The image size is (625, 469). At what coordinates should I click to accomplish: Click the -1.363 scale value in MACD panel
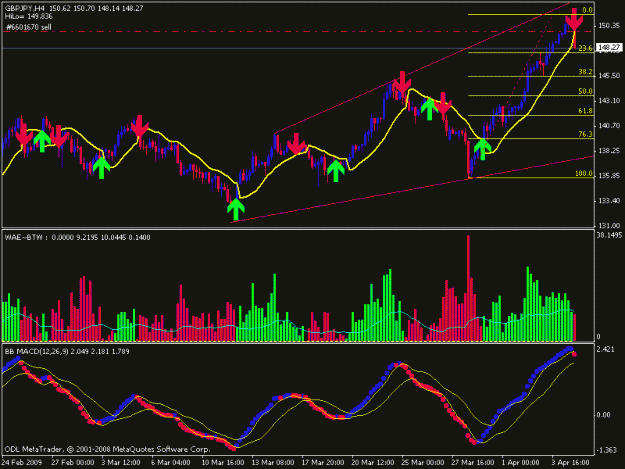coord(607,450)
